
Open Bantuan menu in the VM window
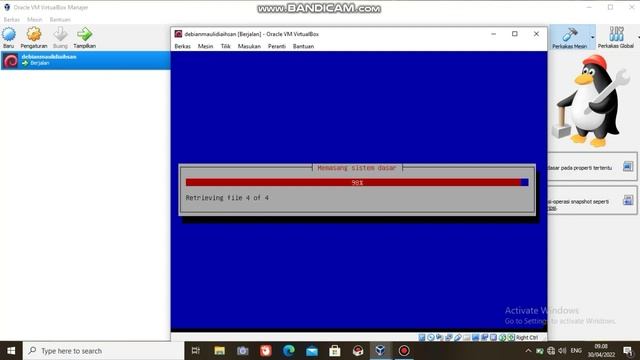click(303, 46)
